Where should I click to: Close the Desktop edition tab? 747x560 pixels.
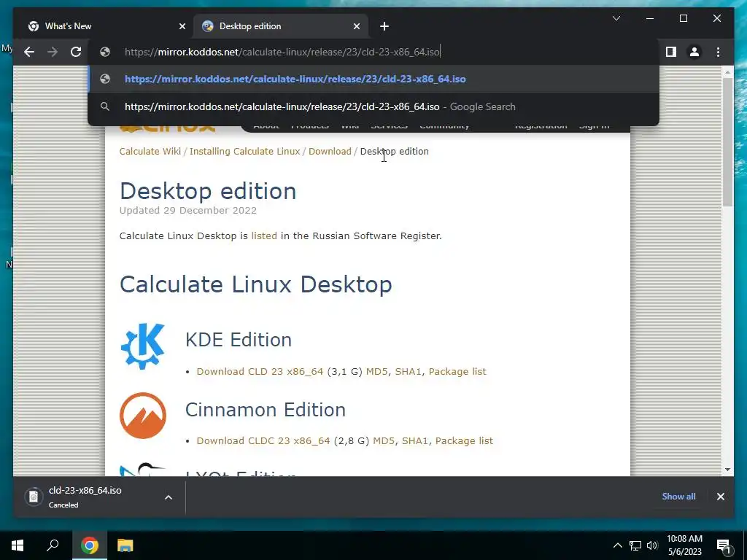click(x=356, y=26)
